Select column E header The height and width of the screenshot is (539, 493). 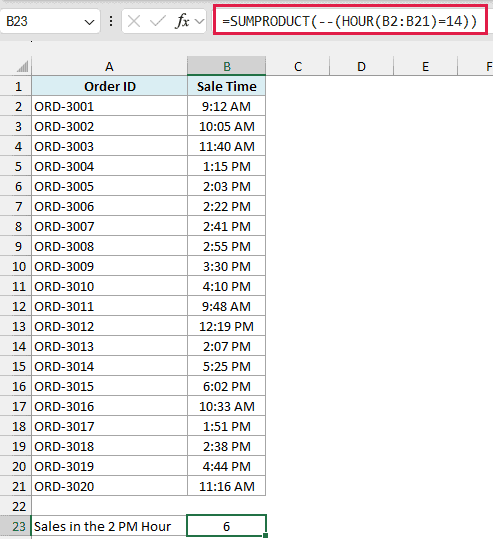425,66
